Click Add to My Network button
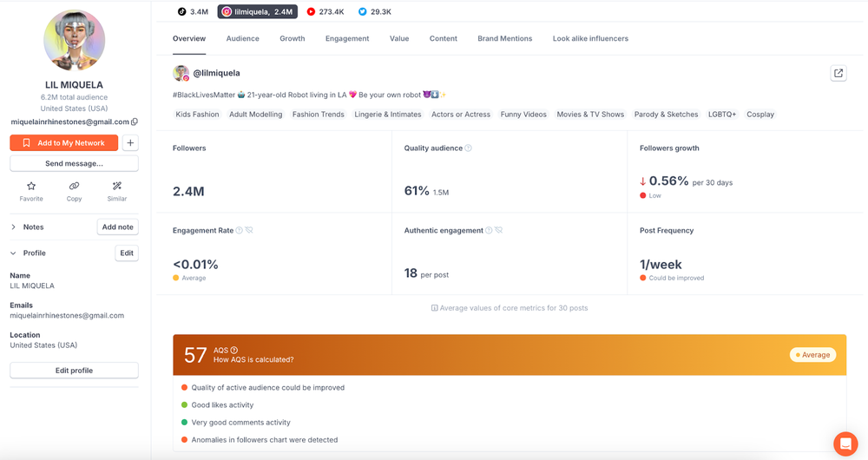 click(63, 143)
